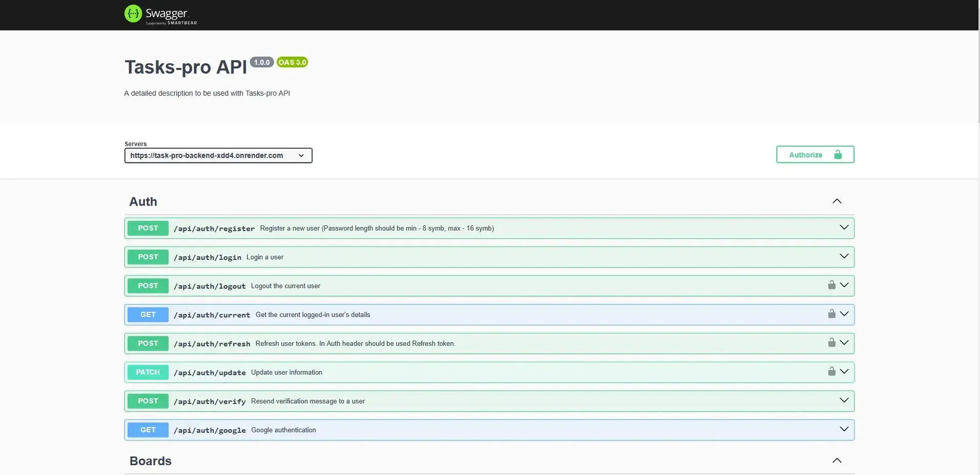The width and height of the screenshot is (980, 475).
Task: Click the PATCH badge on /api/auth/update
Action: 148,372
